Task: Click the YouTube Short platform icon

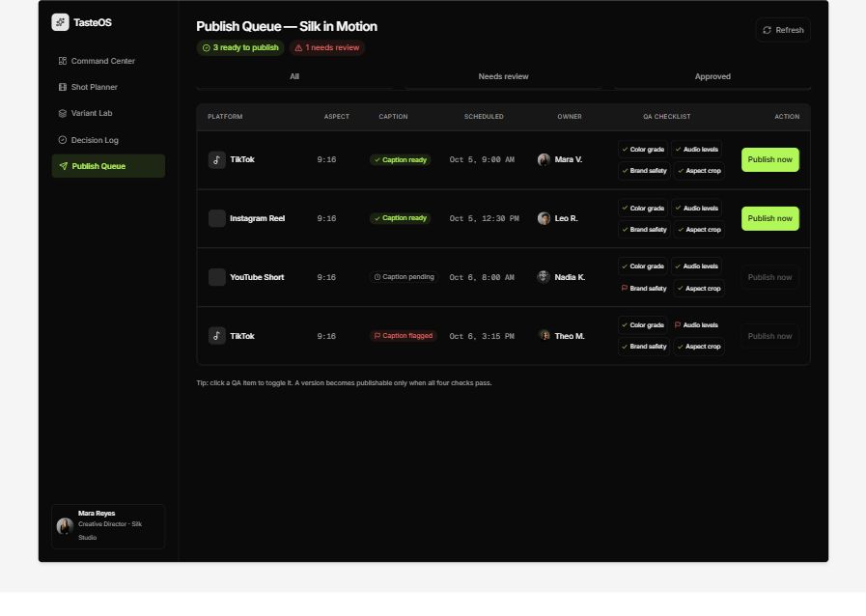Action: (216, 277)
